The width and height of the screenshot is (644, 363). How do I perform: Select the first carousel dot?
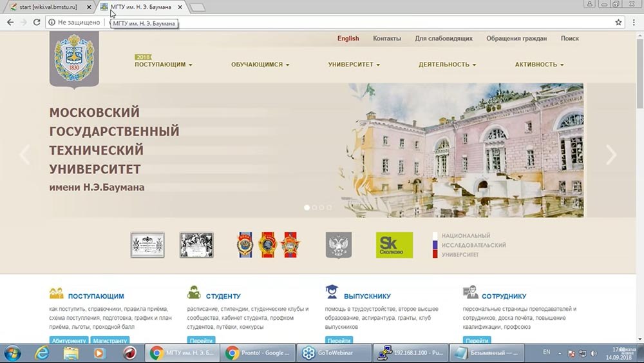(307, 208)
